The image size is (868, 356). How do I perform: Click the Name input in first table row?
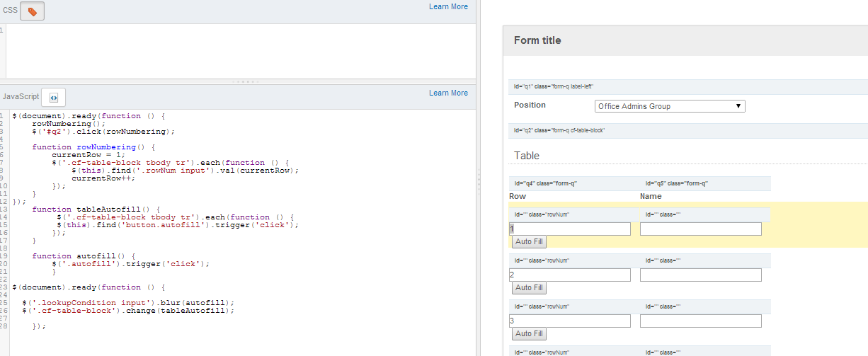tap(700, 229)
